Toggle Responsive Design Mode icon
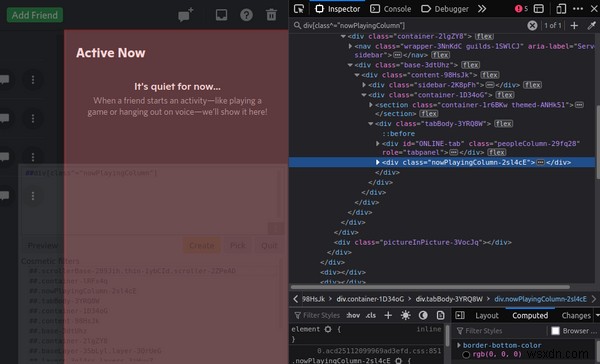Image resolution: width=600 pixels, height=364 pixels. click(561, 8)
